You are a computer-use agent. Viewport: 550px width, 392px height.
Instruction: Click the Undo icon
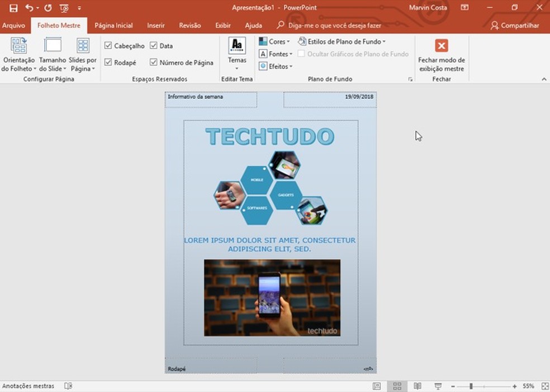click(30, 8)
